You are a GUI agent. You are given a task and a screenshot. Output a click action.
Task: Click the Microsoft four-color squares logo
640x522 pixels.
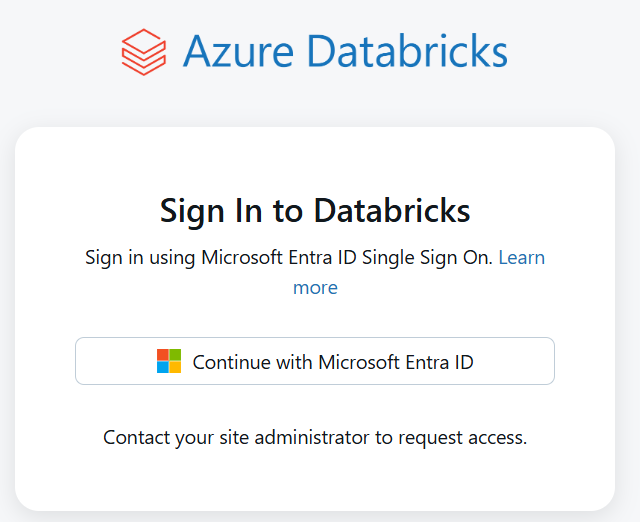[169, 361]
